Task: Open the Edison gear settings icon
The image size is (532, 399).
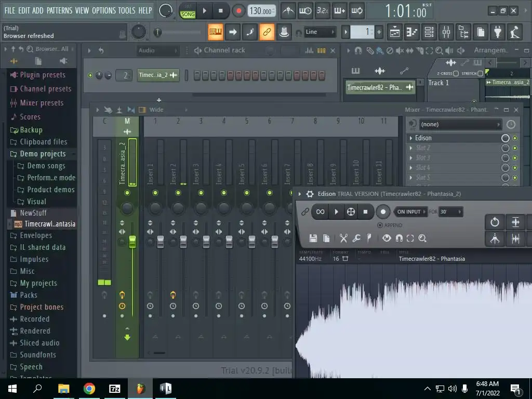Action: [310, 194]
